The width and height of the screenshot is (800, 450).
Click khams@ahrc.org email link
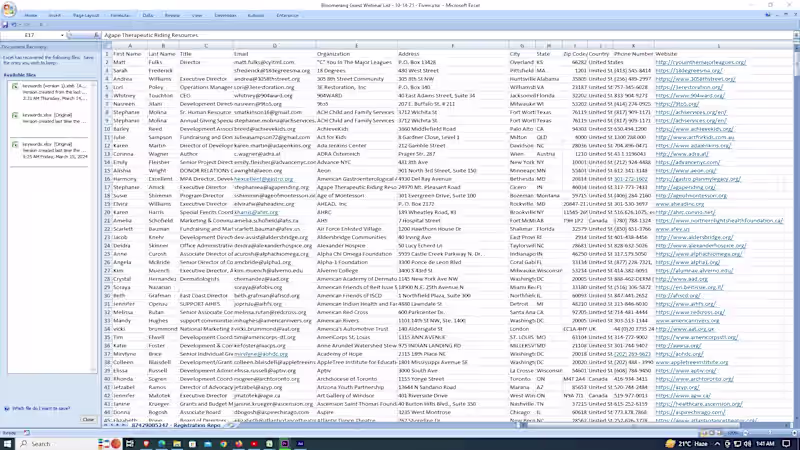click(x=256, y=212)
